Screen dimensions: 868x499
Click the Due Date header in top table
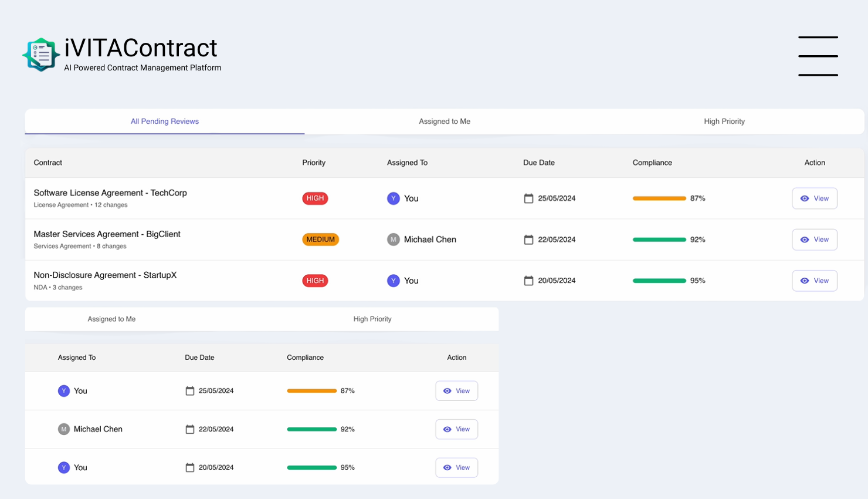click(x=538, y=163)
